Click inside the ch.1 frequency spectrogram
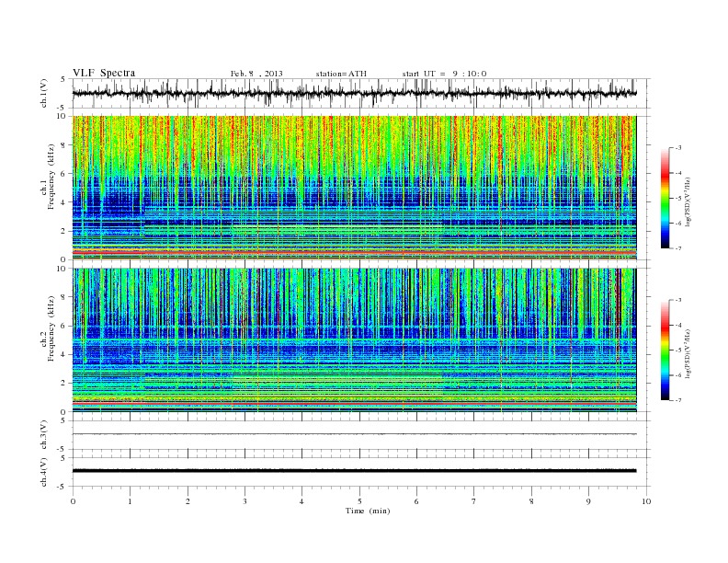Screen dimensions: 728x563 [355, 188]
